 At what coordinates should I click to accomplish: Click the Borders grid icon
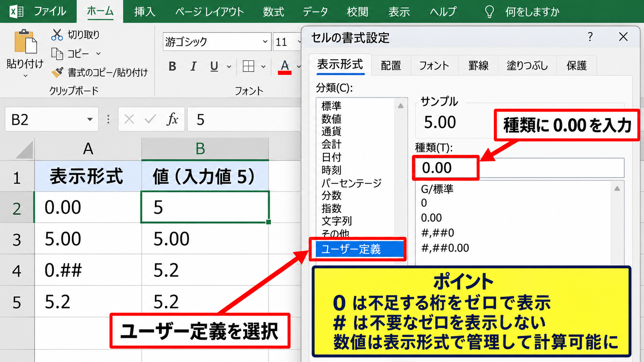[x=248, y=66]
